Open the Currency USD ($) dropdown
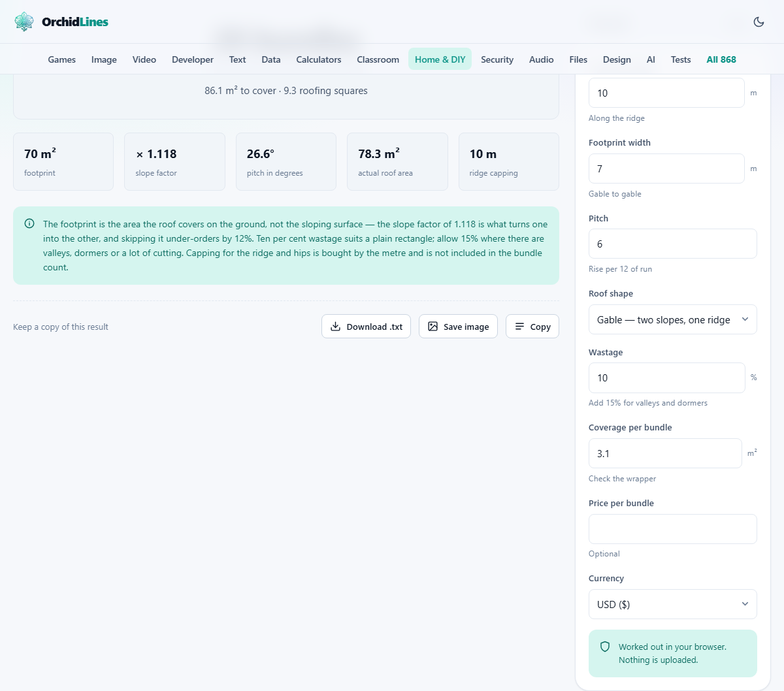Screen dimensions: 784x691 [x=672, y=604]
